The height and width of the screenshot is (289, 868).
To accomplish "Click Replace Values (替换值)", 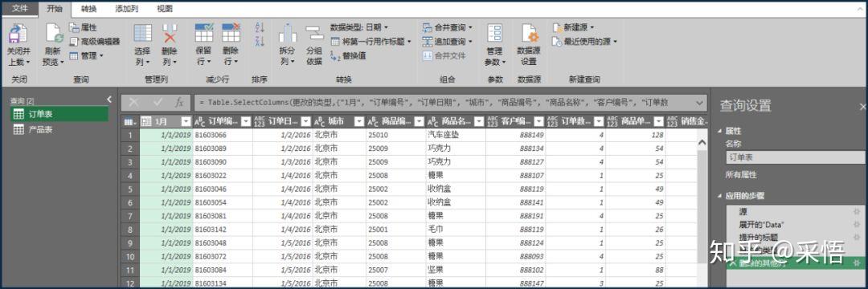I will pyautogui.click(x=348, y=56).
